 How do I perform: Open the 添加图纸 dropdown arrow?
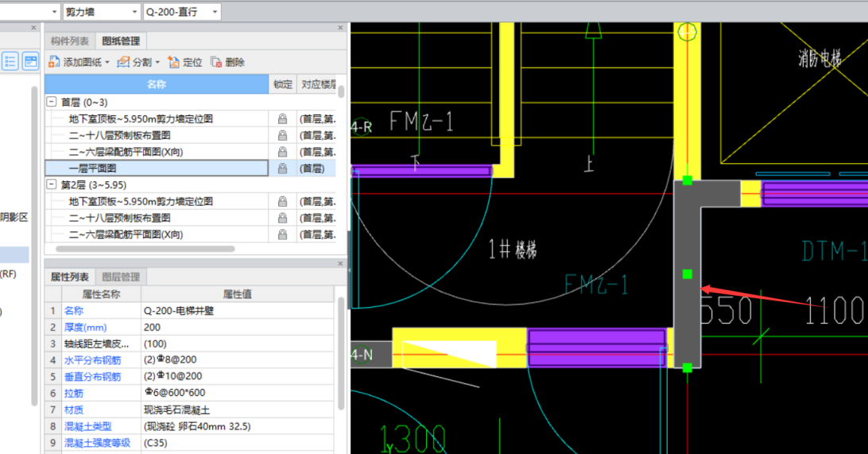click(107, 63)
